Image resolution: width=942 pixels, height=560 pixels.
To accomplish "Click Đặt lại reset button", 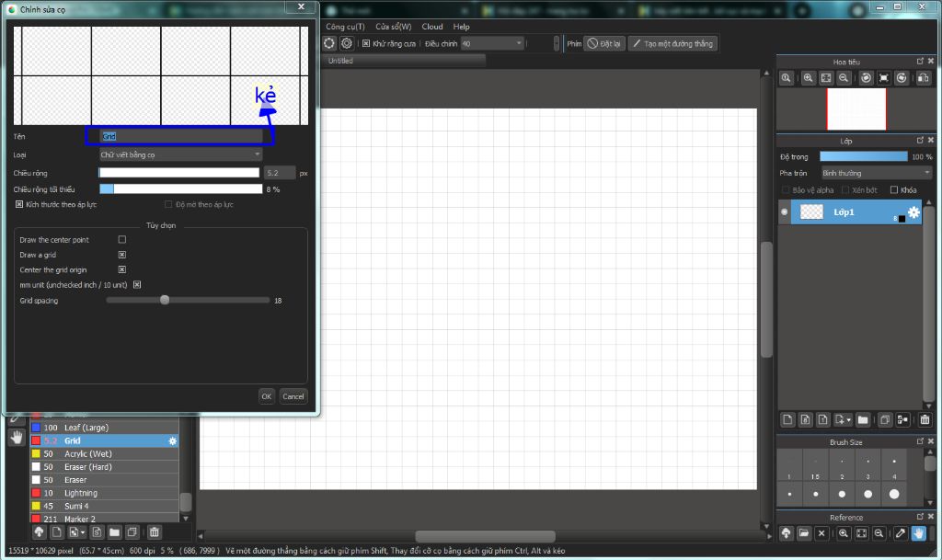I will point(604,43).
